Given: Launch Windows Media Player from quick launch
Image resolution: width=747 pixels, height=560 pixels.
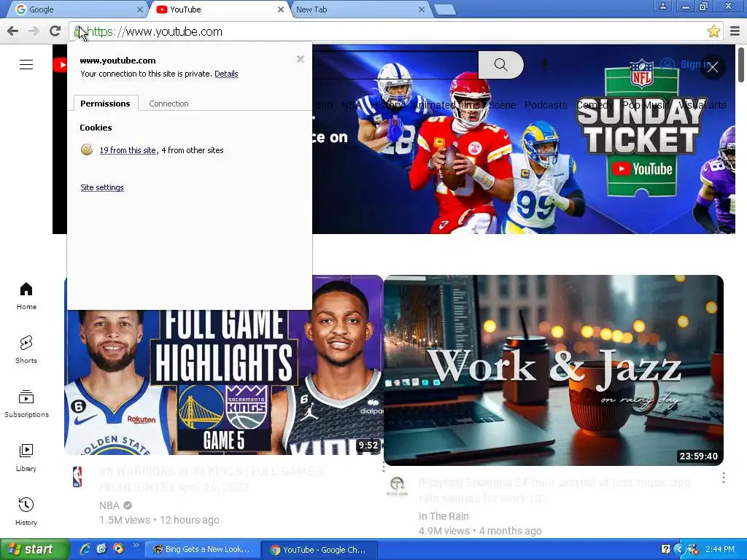Looking at the screenshot, I should (118, 549).
